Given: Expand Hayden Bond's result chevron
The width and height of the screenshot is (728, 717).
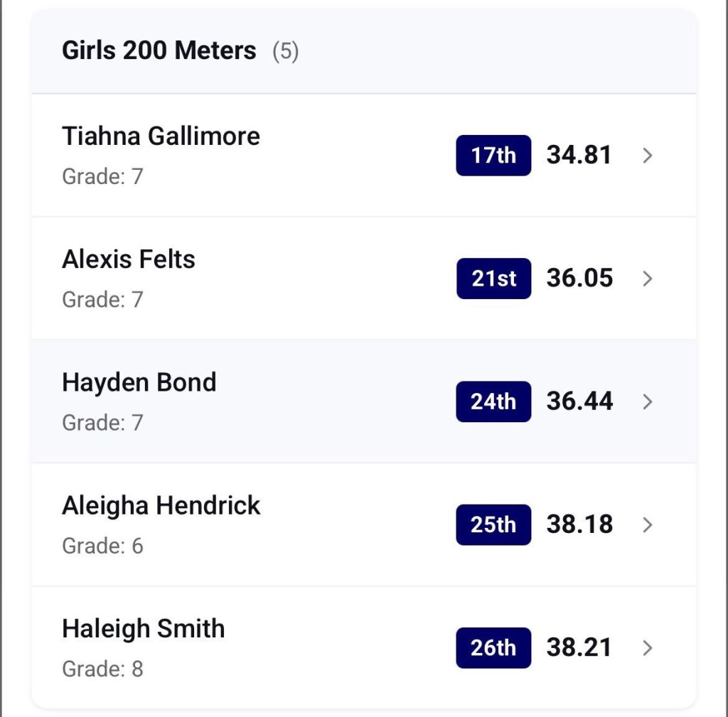Looking at the screenshot, I should (x=647, y=402).
